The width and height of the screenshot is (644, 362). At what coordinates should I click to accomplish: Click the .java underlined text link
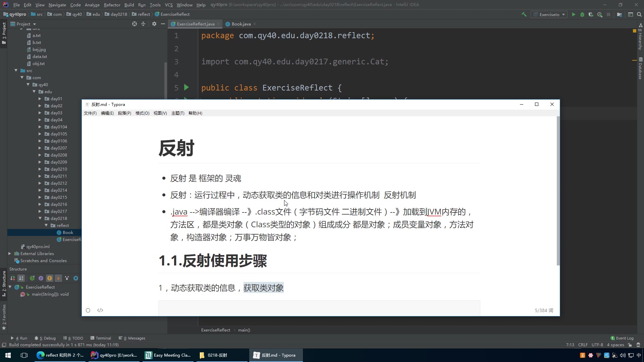(179, 212)
